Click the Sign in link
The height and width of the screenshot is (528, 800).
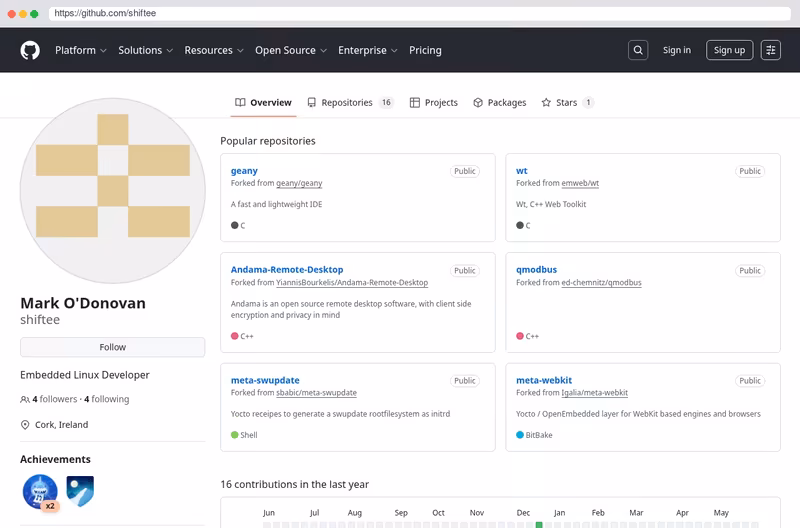677,50
